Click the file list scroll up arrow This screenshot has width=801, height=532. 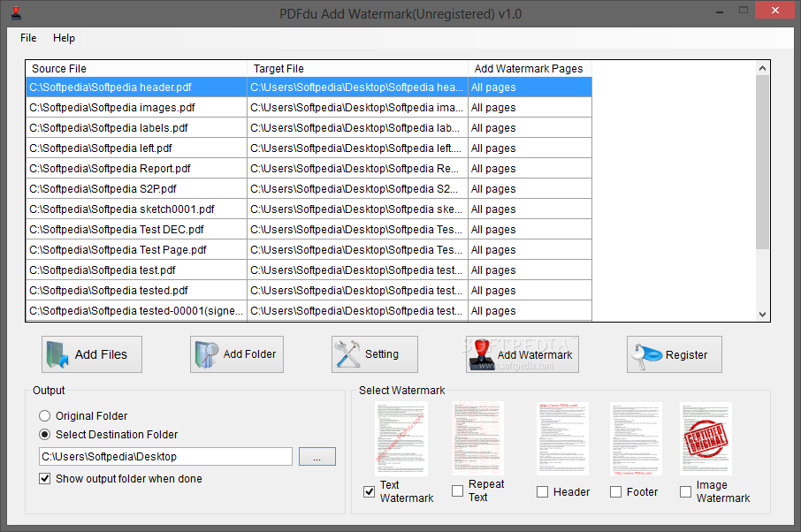762,68
